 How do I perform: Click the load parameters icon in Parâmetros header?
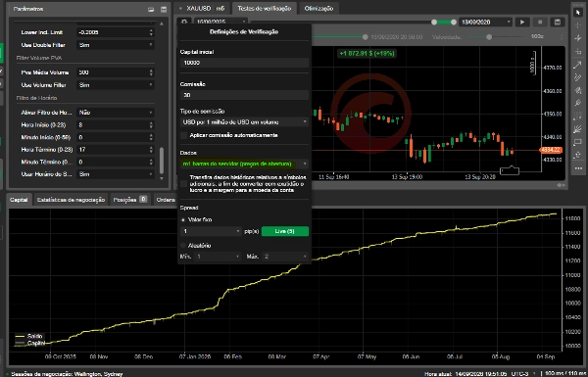[x=151, y=9]
